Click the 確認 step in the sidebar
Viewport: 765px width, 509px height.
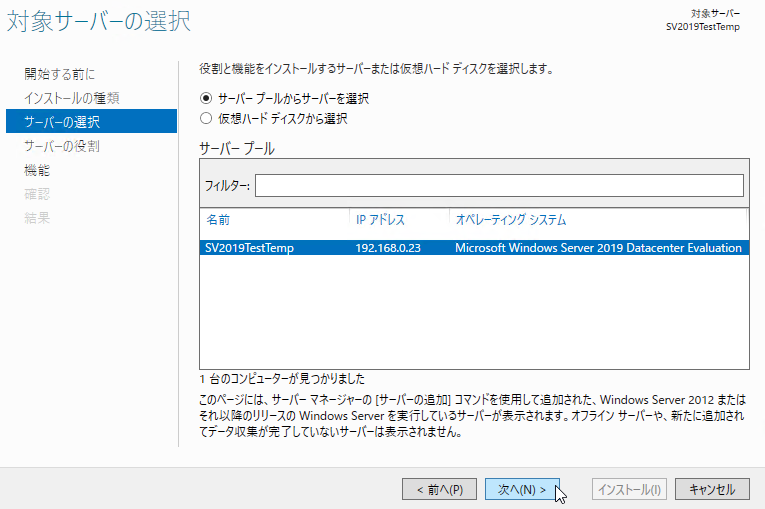click(37, 194)
